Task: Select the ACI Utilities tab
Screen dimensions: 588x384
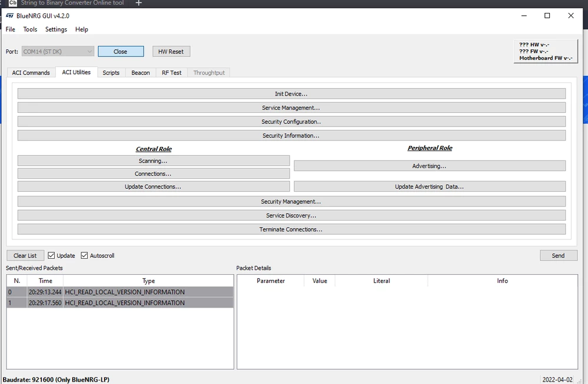Action: (76, 72)
